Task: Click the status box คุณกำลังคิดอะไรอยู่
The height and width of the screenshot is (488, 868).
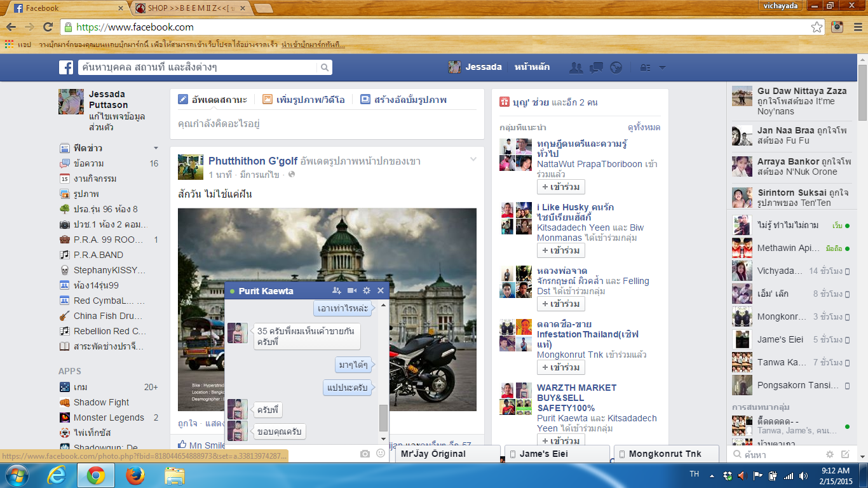Action: (327, 124)
